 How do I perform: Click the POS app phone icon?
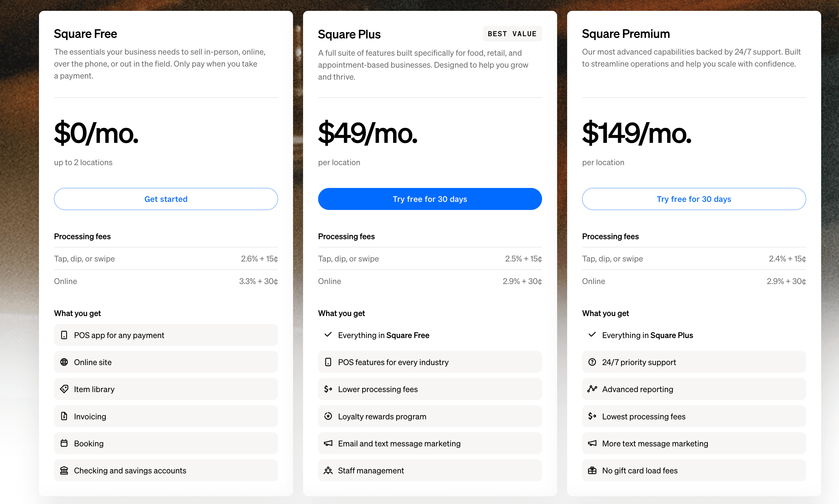pos(64,335)
